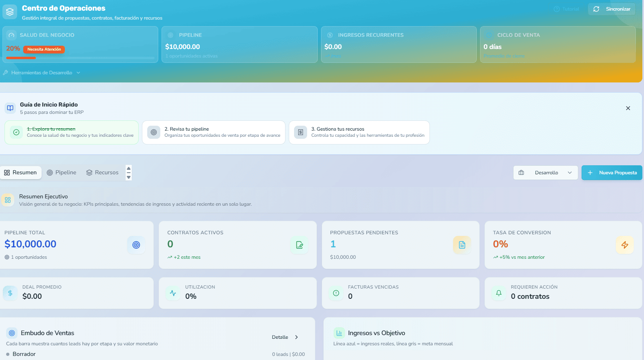Open step 3 Gestiona tus recursos
Image resolution: width=644 pixels, height=360 pixels.
tap(359, 132)
